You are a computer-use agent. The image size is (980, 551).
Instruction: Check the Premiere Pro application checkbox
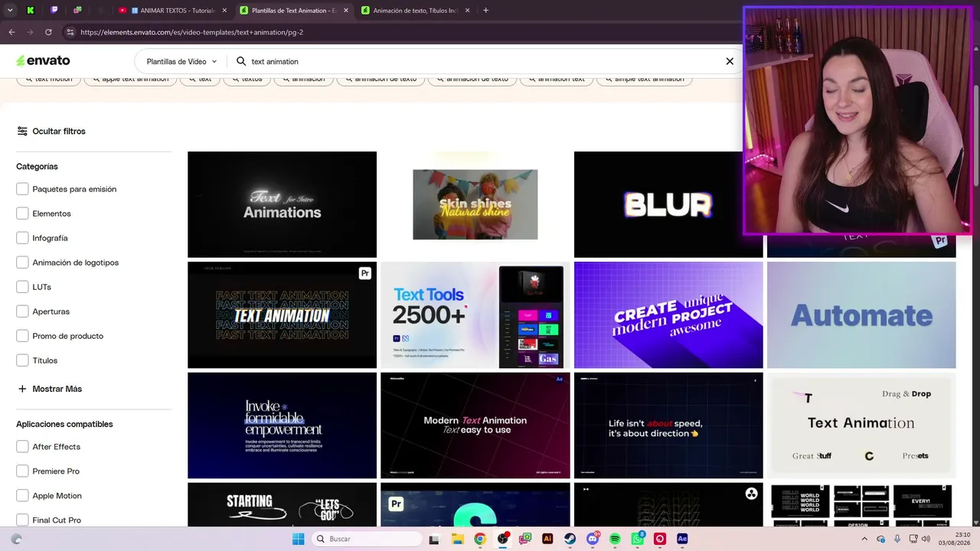(x=22, y=471)
